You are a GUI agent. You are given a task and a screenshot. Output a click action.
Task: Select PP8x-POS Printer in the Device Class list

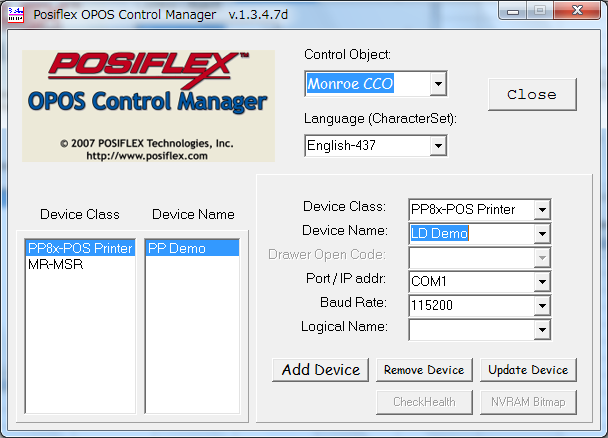(80, 248)
